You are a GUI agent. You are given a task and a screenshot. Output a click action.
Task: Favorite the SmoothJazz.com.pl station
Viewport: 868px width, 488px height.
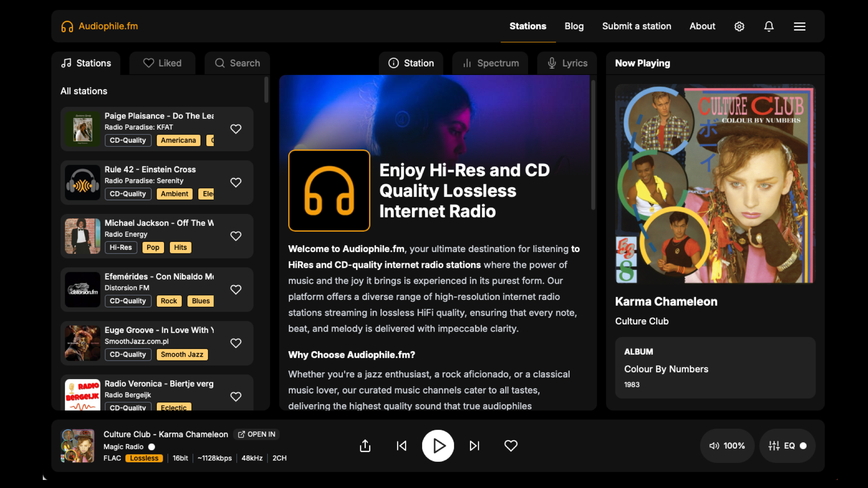click(x=236, y=343)
